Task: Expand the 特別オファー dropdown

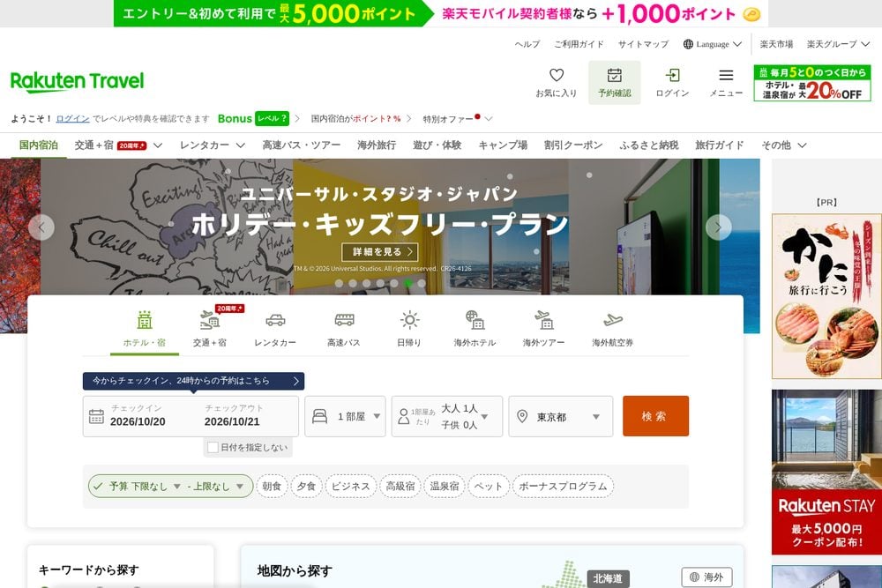Action: [x=457, y=119]
